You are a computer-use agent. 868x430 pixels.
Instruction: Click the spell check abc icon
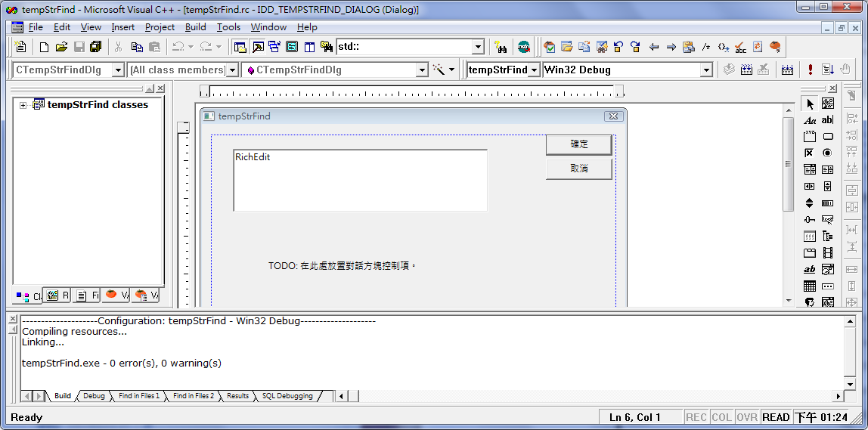click(740, 47)
